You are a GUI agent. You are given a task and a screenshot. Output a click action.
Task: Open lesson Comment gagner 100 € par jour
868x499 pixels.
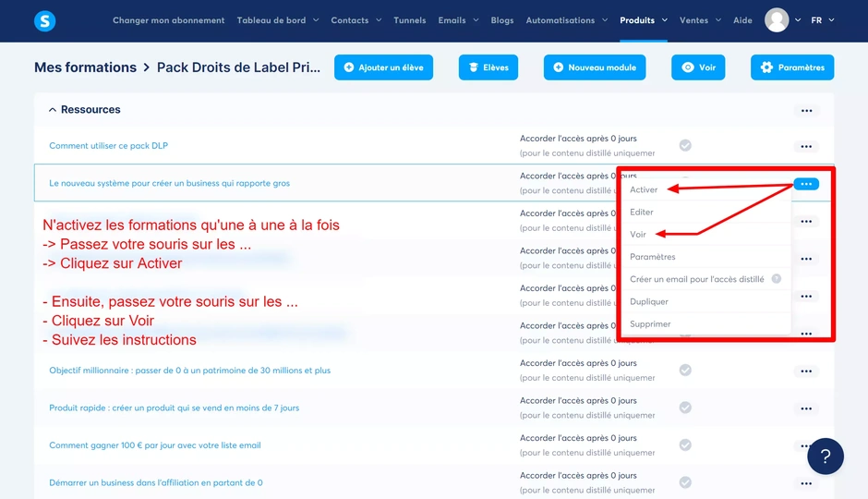point(155,445)
